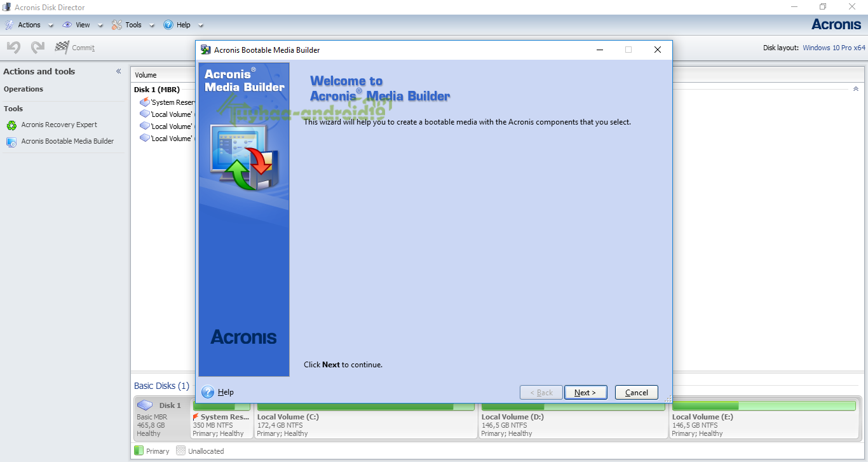Viewport: 868px width, 462px height.
Task: Launch Acronis Recovery Expert tool
Action: coord(59,125)
